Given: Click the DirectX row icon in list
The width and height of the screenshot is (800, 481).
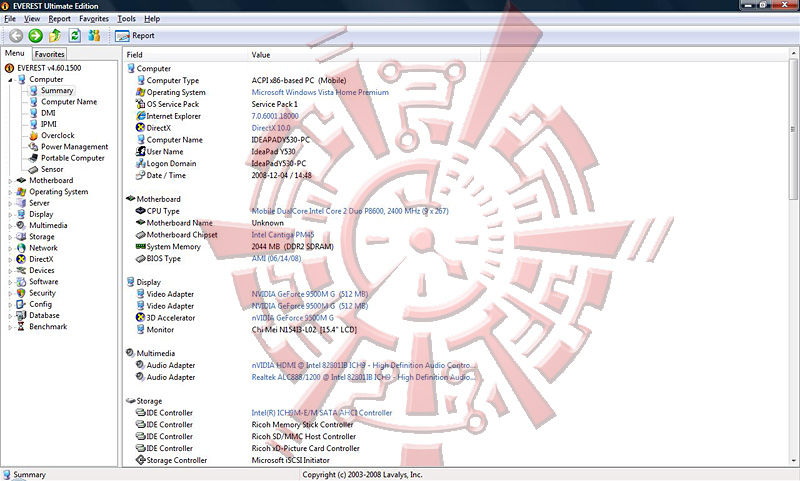Looking at the screenshot, I should tap(140, 128).
